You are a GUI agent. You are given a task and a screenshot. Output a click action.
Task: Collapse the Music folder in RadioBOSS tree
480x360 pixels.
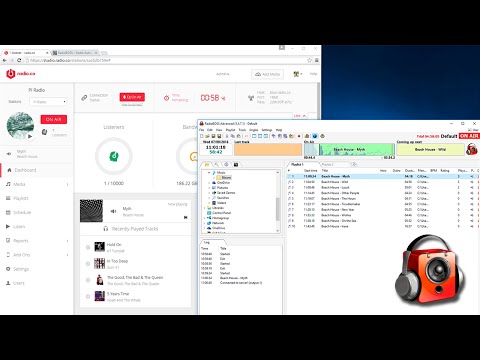pos(209,173)
